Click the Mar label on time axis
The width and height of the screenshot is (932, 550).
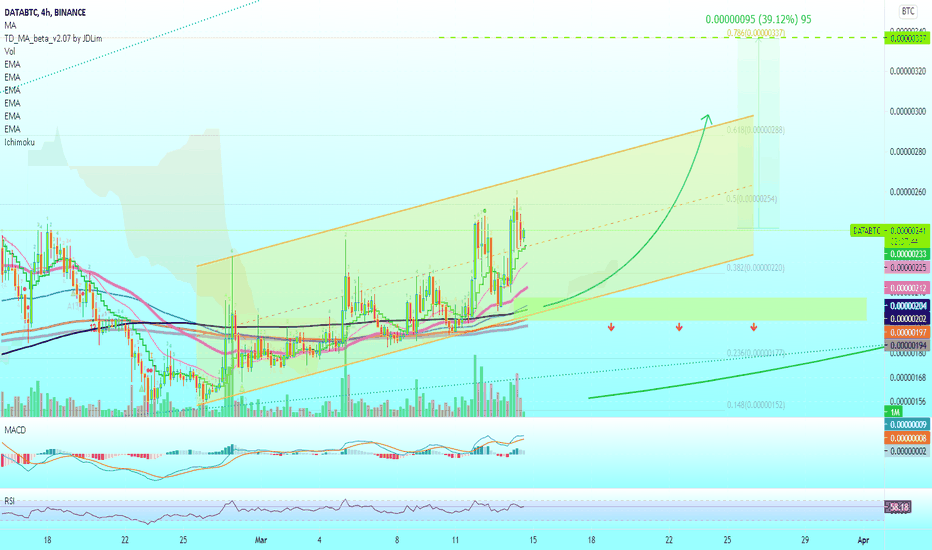coord(261,540)
